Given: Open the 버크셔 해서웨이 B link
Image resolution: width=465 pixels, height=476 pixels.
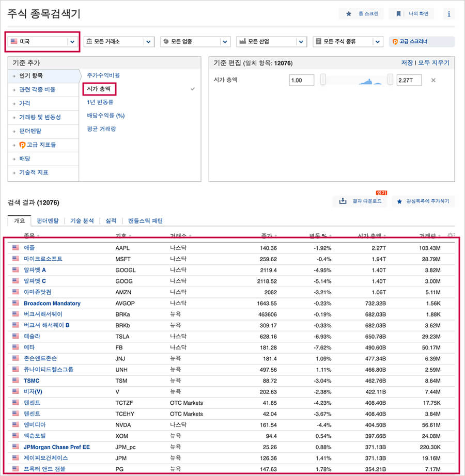Looking at the screenshot, I should click(x=47, y=325).
